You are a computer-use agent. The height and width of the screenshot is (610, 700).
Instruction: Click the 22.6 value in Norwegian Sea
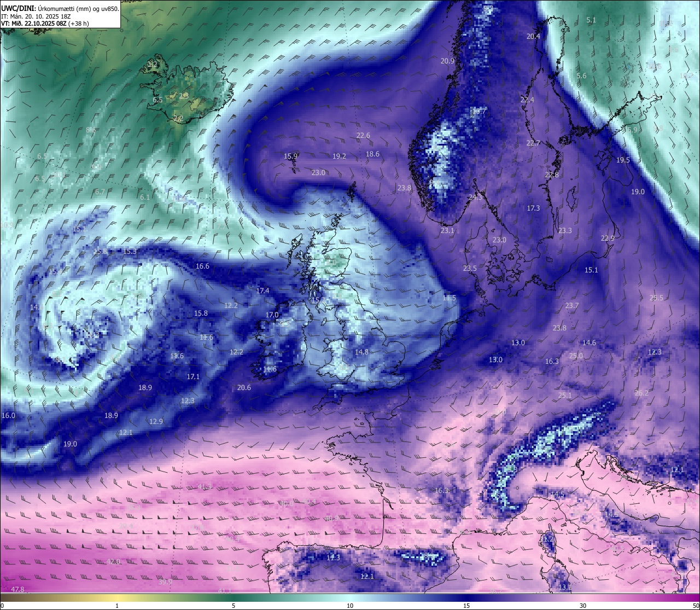pos(363,136)
